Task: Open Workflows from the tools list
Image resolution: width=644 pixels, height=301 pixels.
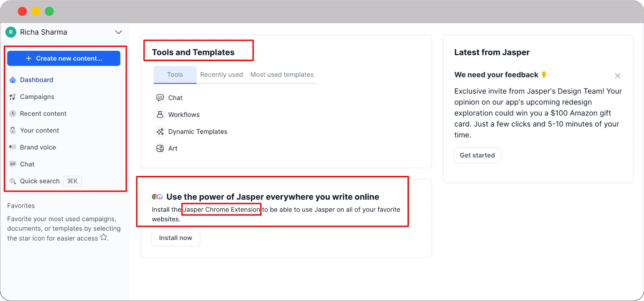Action: tap(177, 115)
